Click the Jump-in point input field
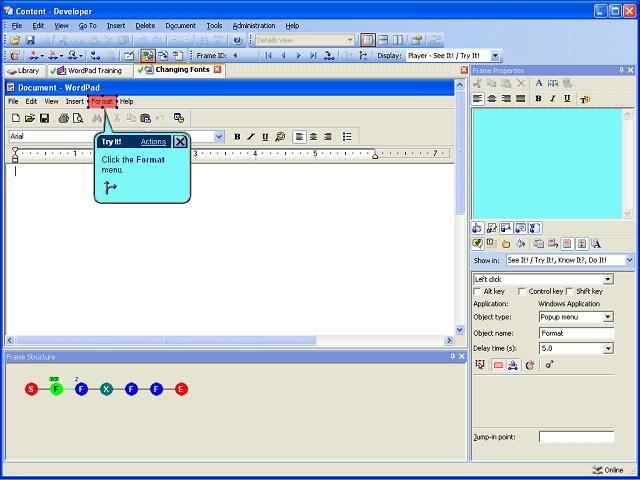The image size is (640, 480). 576,437
